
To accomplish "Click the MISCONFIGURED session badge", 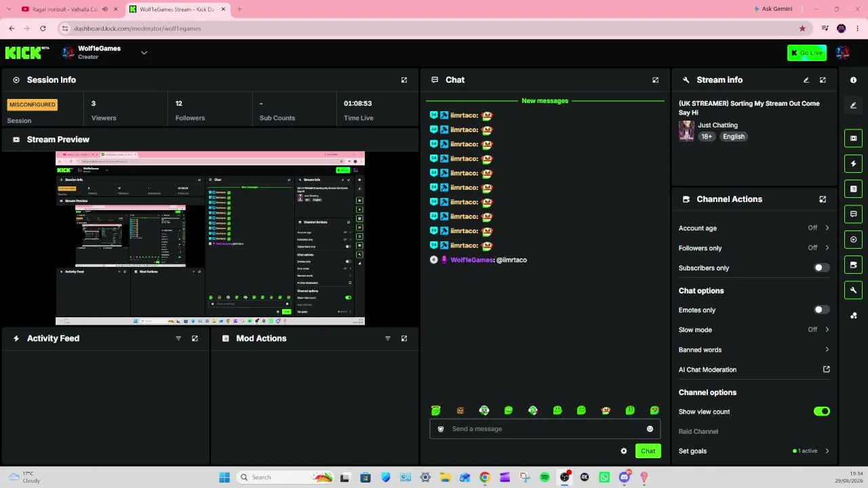I will pos(33,105).
